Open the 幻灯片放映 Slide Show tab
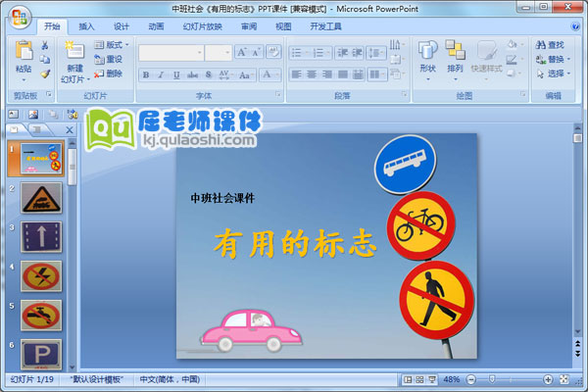 pos(203,26)
